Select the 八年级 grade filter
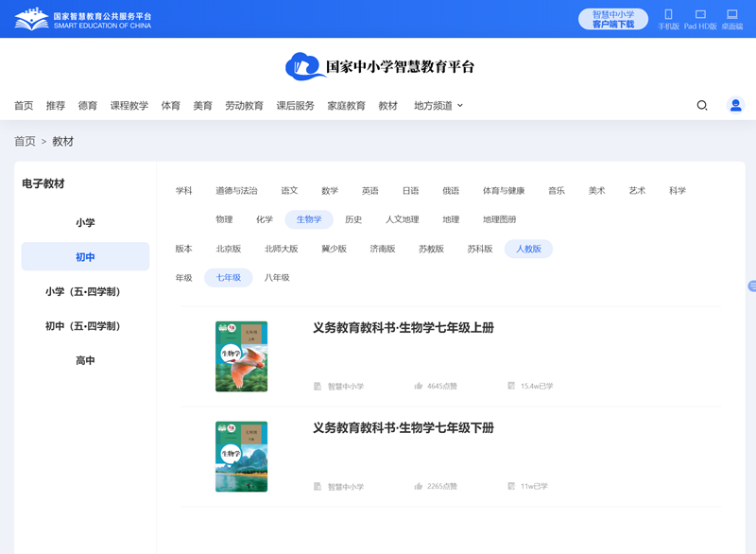 (277, 278)
